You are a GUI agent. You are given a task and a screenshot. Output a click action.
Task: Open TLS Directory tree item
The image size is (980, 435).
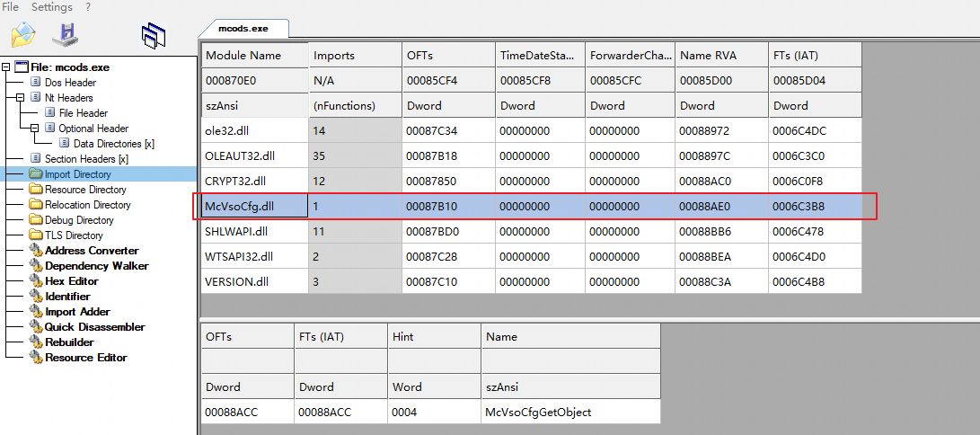[x=74, y=235]
